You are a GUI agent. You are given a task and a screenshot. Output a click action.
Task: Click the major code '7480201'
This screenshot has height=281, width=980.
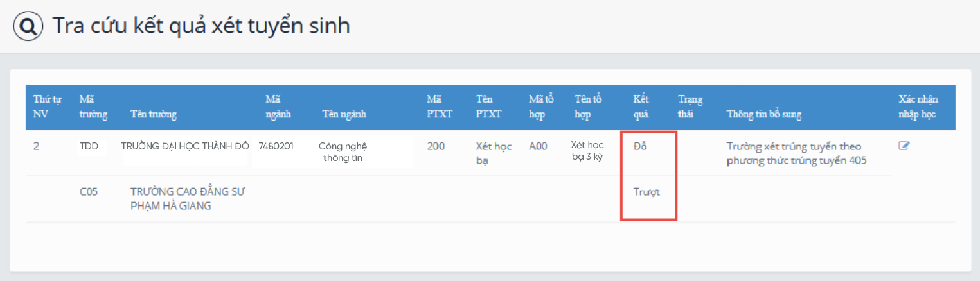pyautogui.click(x=276, y=146)
